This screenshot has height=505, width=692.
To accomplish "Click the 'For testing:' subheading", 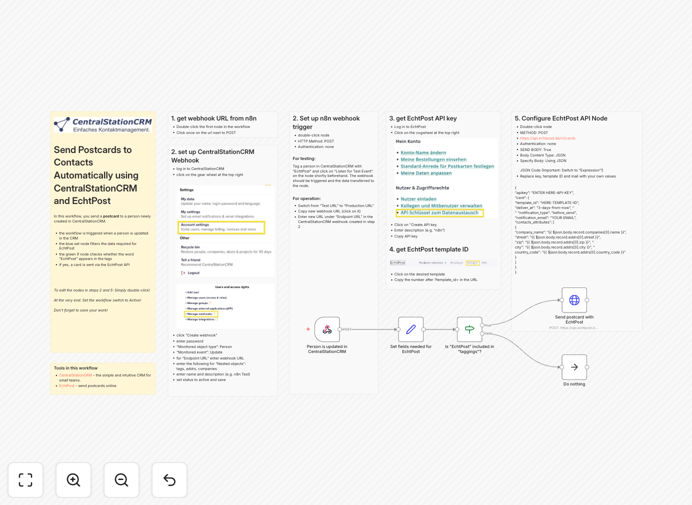I will coord(304,158).
